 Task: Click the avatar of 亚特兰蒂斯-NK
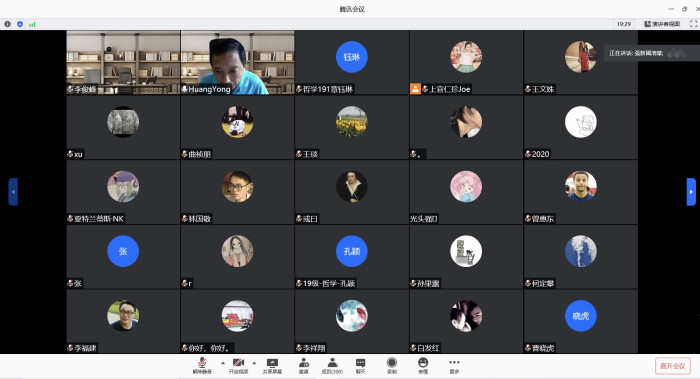(123, 186)
